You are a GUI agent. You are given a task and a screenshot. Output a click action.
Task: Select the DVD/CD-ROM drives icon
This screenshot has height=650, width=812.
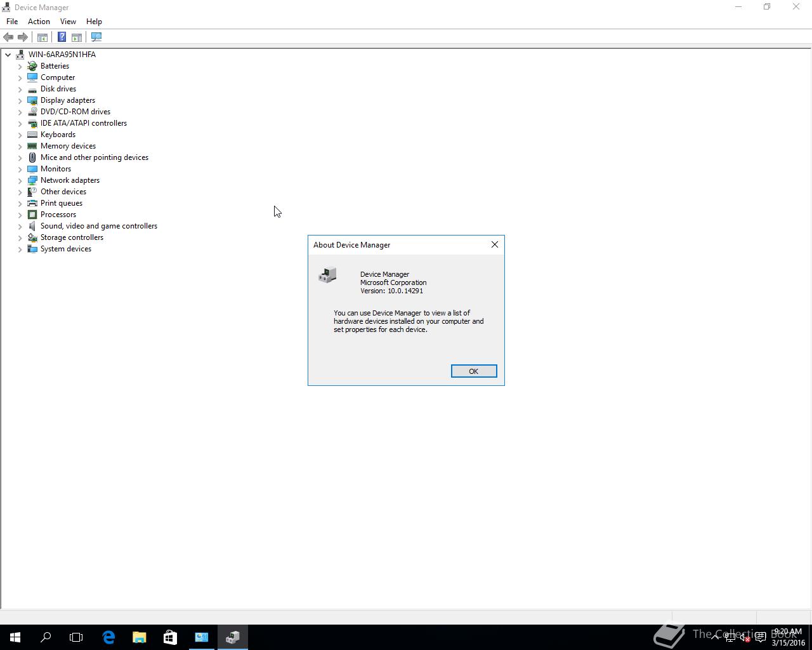(x=32, y=112)
